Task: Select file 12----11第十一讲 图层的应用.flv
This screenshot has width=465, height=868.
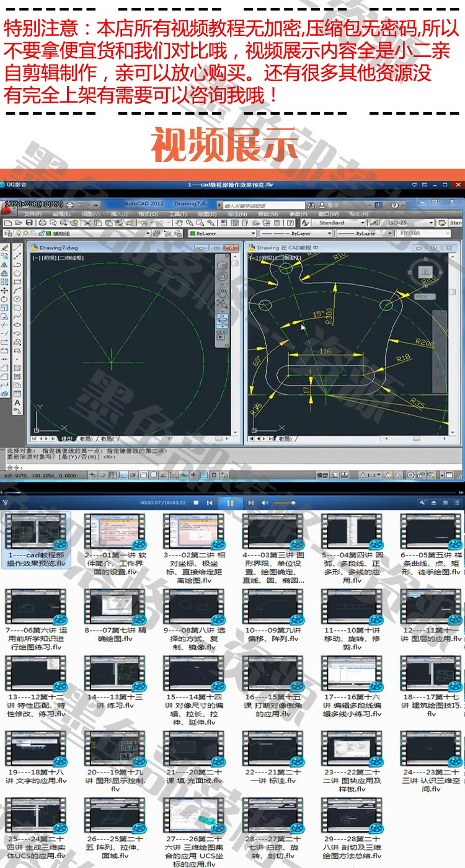Action: point(432,616)
